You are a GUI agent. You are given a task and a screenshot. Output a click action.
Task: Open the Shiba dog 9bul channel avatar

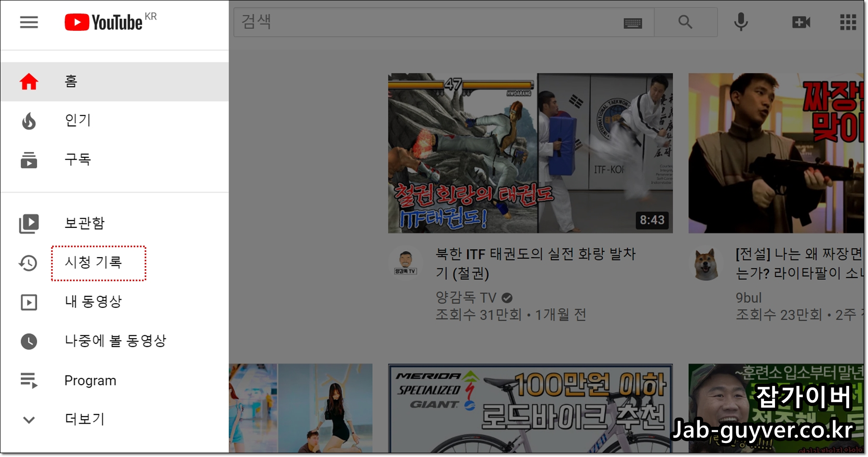tap(705, 264)
